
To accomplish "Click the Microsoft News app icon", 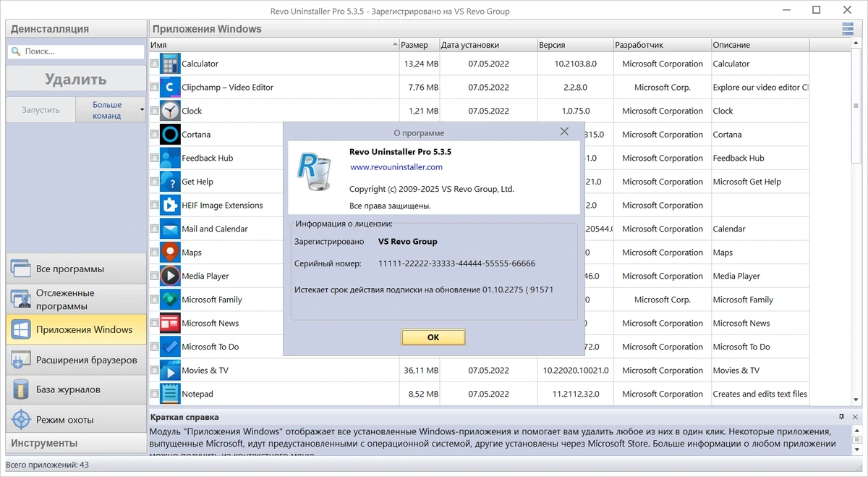I will coord(170,323).
